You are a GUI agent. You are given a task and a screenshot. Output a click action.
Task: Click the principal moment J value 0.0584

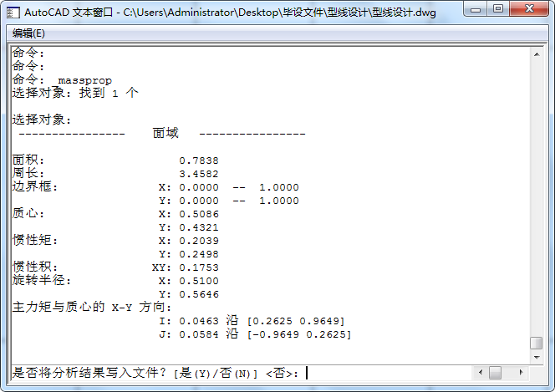[199, 334]
